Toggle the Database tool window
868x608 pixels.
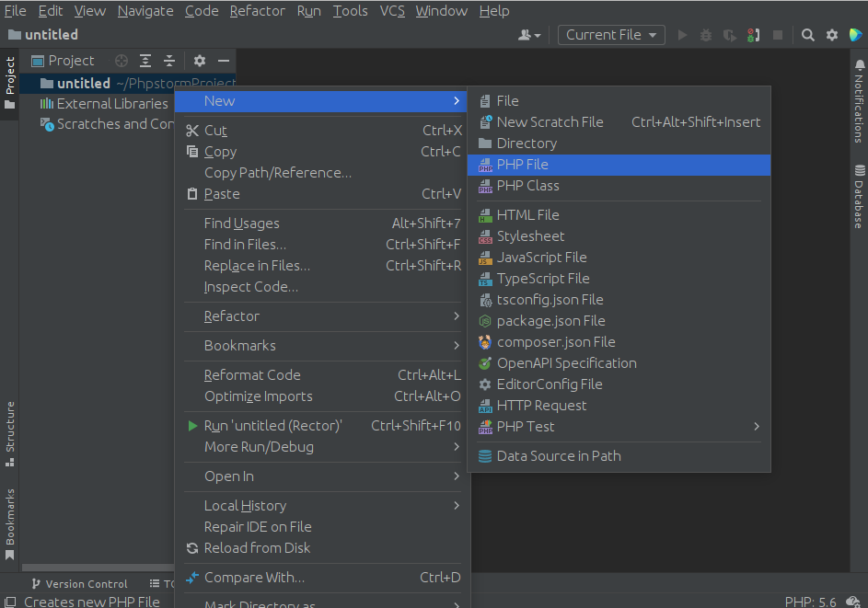coord(859,197)
